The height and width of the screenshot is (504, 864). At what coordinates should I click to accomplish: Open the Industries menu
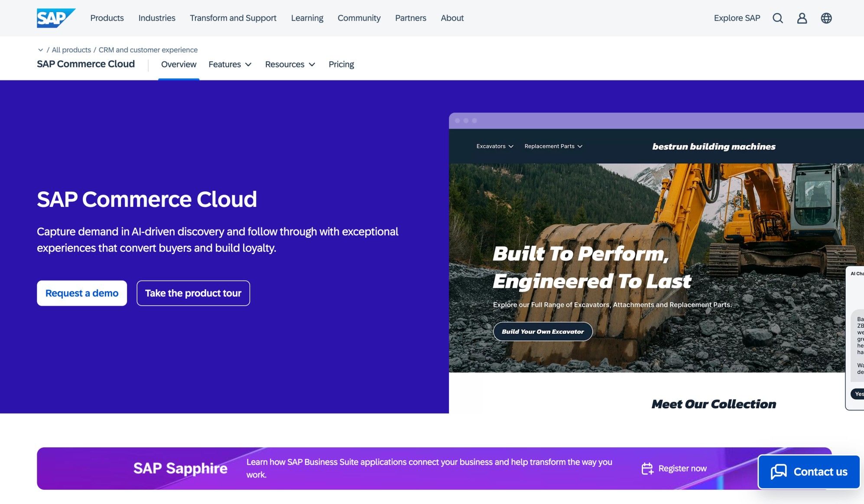157,18
